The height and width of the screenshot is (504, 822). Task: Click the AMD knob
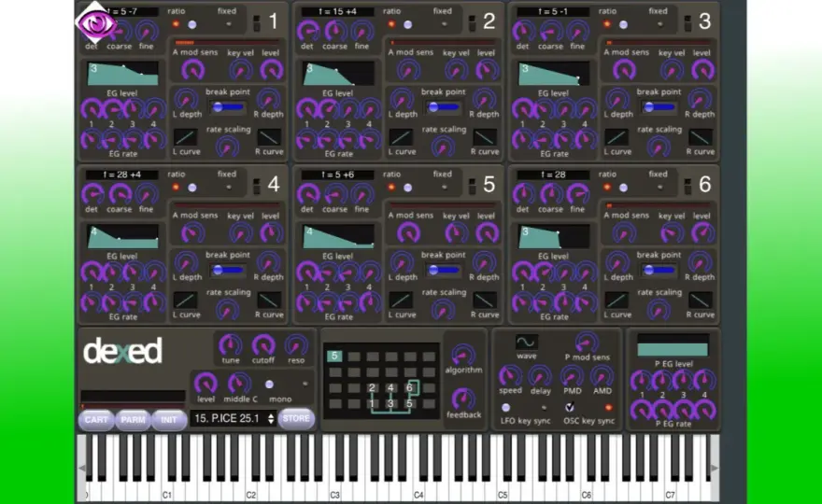[x=602, y=375]
